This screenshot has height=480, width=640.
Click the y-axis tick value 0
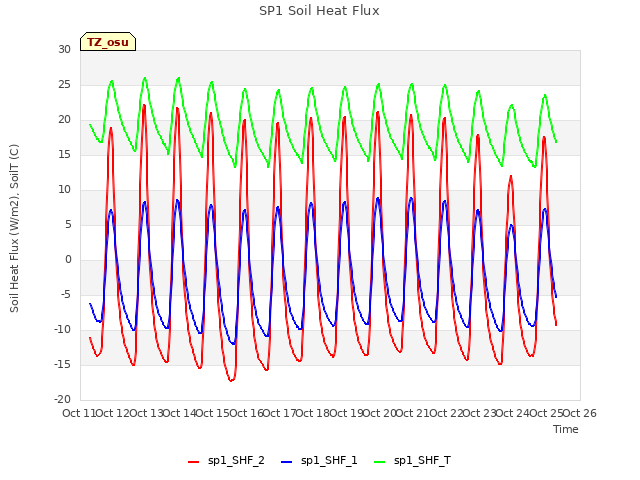[x=68, y=260]
